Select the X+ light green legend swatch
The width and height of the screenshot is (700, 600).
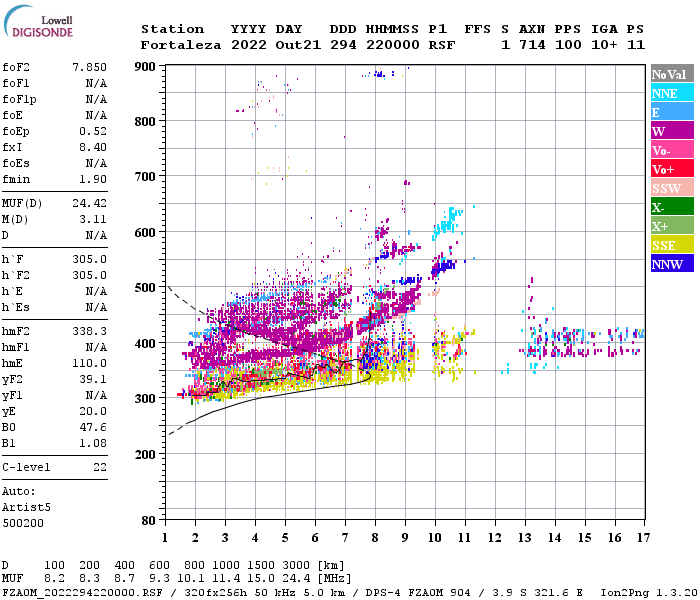click(x=672, y=225)
